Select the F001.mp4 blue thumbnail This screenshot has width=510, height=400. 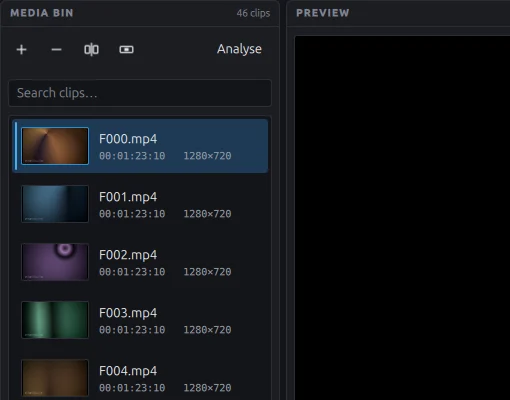[55, 204]
